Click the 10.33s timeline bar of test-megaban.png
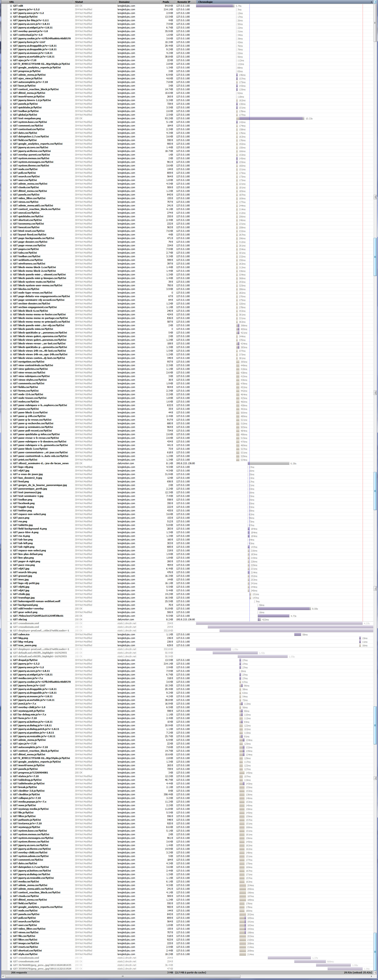Image resolution: width=378 pixels, height=980 pixels. point(270,118)
